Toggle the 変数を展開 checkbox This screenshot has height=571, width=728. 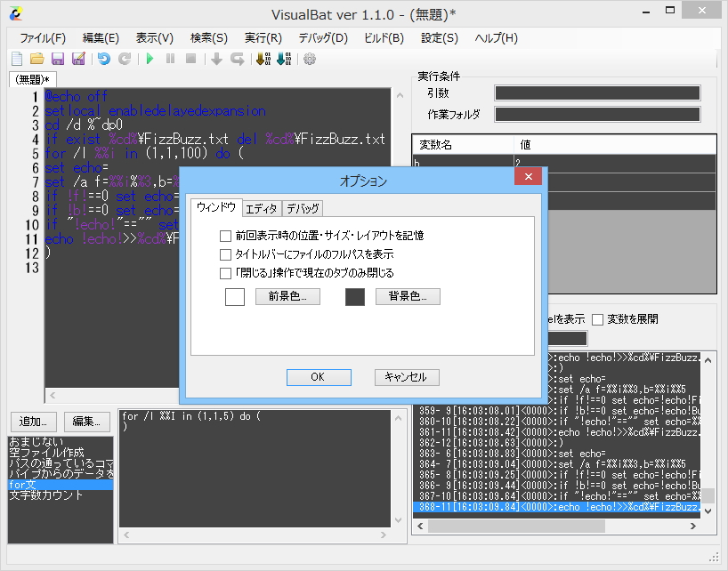598,319
